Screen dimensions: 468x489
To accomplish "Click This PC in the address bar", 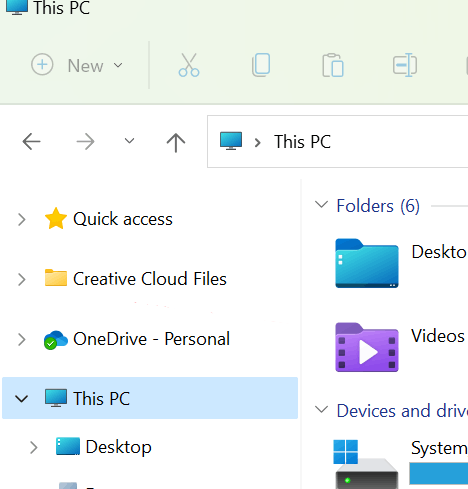I will coord(302,142).
